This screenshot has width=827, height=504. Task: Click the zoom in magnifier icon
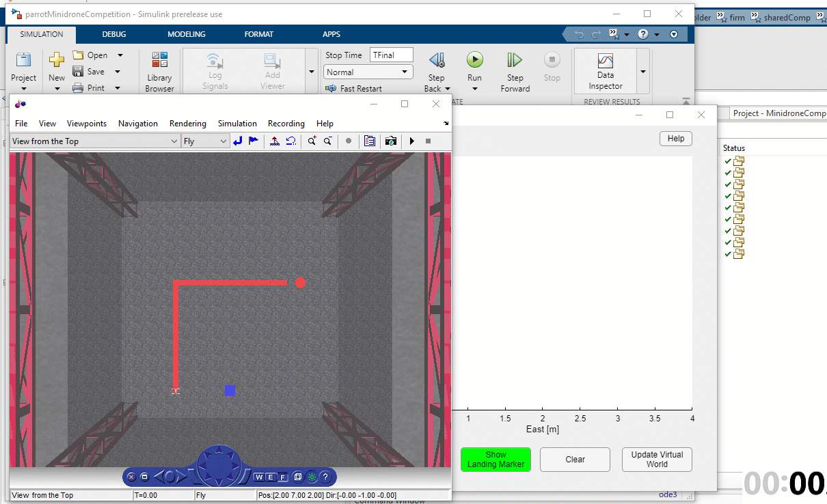pyautogui.click(x=312, y=141)
